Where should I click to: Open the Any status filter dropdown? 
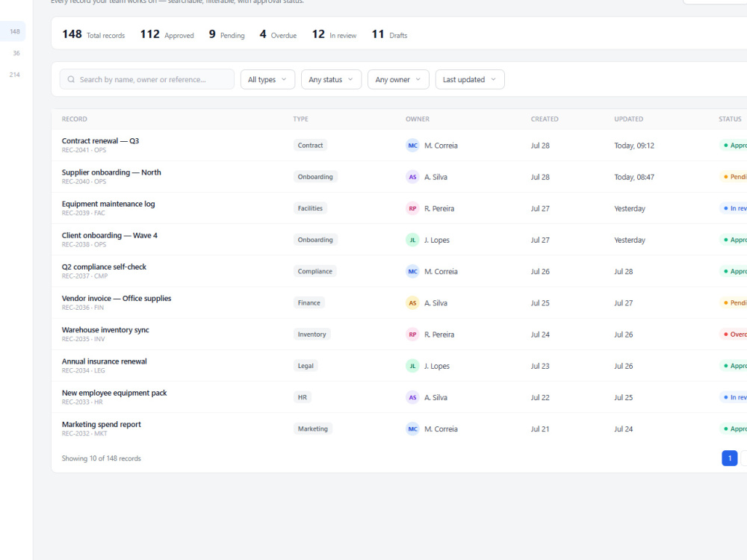click(331, 80)
